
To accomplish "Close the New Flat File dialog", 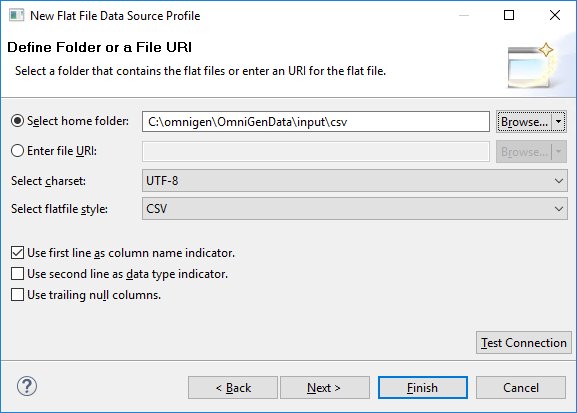I will tap(555, 15).
